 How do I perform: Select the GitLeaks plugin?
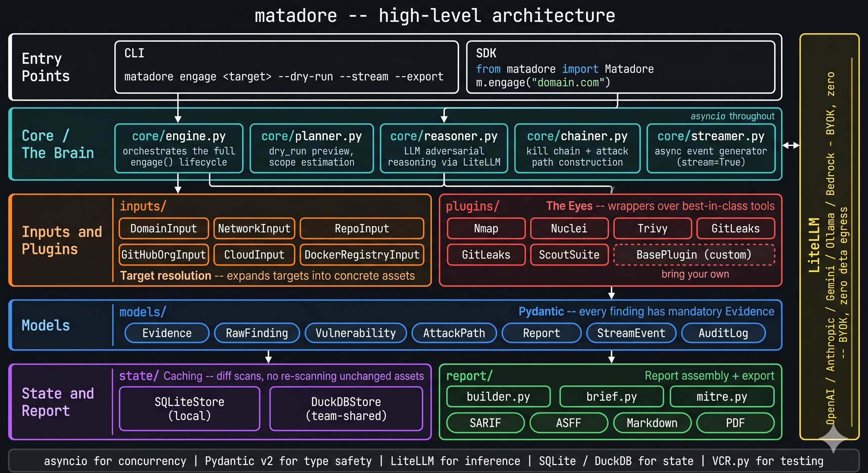(735, 228)
